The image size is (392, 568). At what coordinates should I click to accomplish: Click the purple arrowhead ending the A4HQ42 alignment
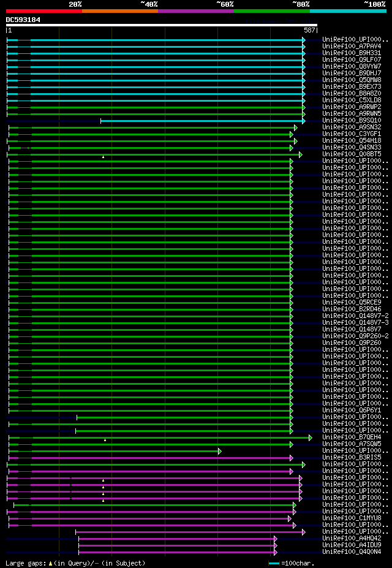[276, 539]
